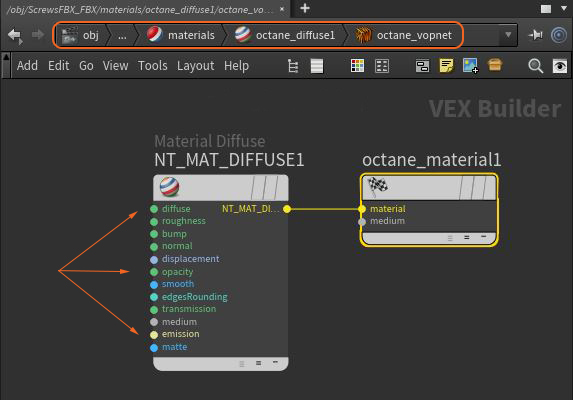Click the smooth input connector
This screenshot has height=400, width=573.
(154, 285)
